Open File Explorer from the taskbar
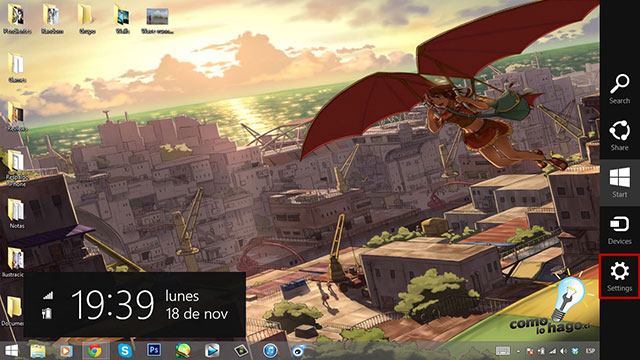Viewport: 640px width, 360px height. 38,351
